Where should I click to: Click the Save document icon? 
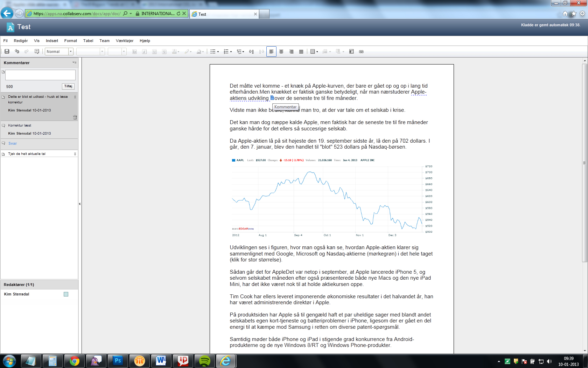coord(7,52)
